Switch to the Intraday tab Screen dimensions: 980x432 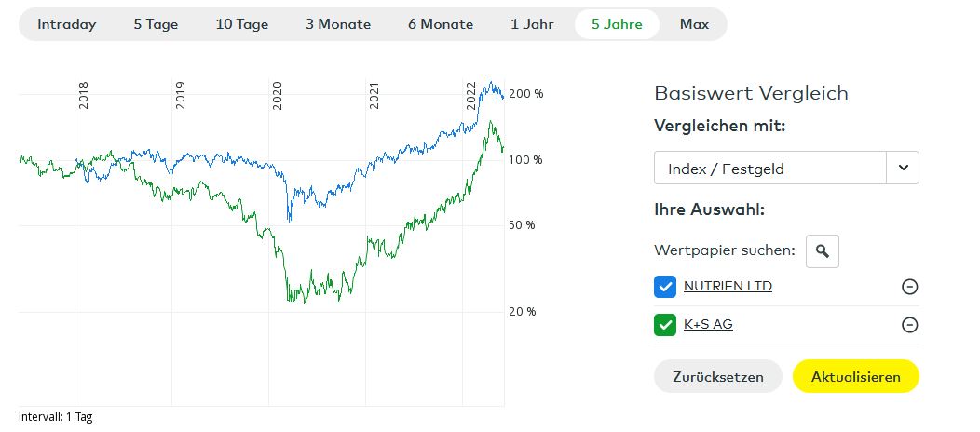pyautogui.click(x=67, y=24)
